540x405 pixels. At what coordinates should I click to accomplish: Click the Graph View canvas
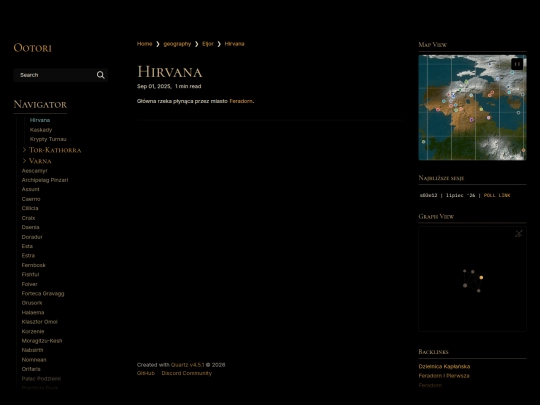click(472, 279)
